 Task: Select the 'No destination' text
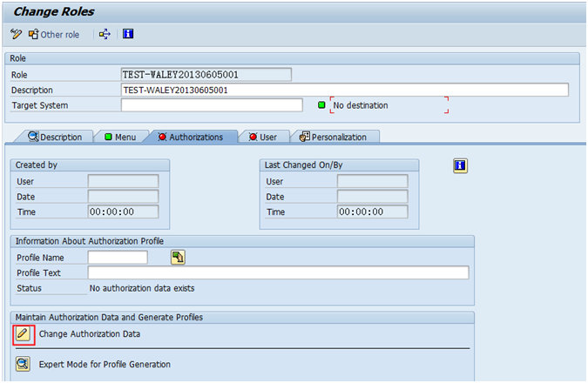(361, 105)
